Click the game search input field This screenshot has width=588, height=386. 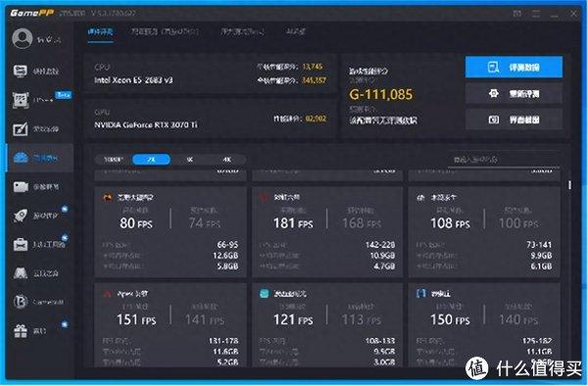[504, 160]
